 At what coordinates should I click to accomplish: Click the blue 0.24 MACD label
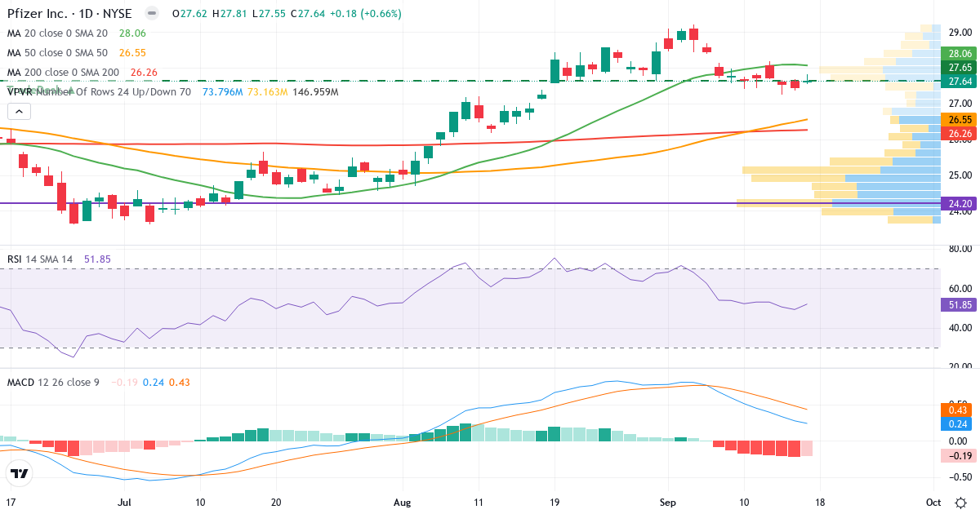(955, 423)
